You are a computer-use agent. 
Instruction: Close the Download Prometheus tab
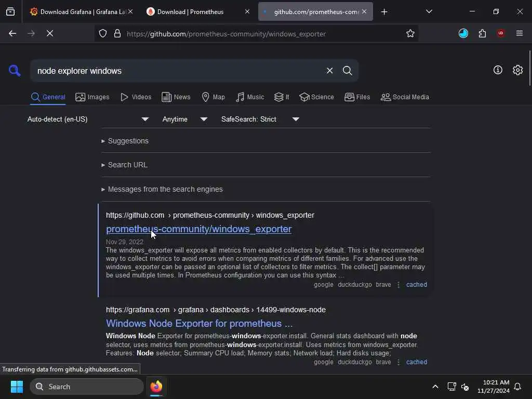click(x=247, y=11)
